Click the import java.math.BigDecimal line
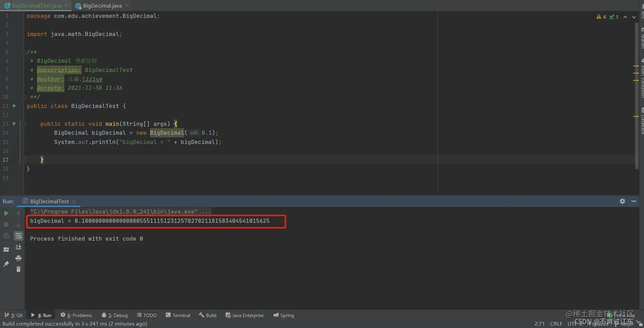This screenshot has width=644, height=328. click(x=75, y=34)
